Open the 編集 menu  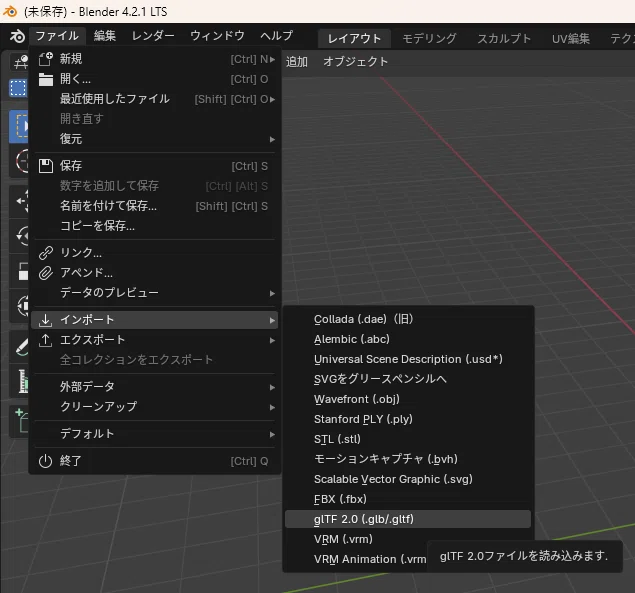(x=105, y=36)
